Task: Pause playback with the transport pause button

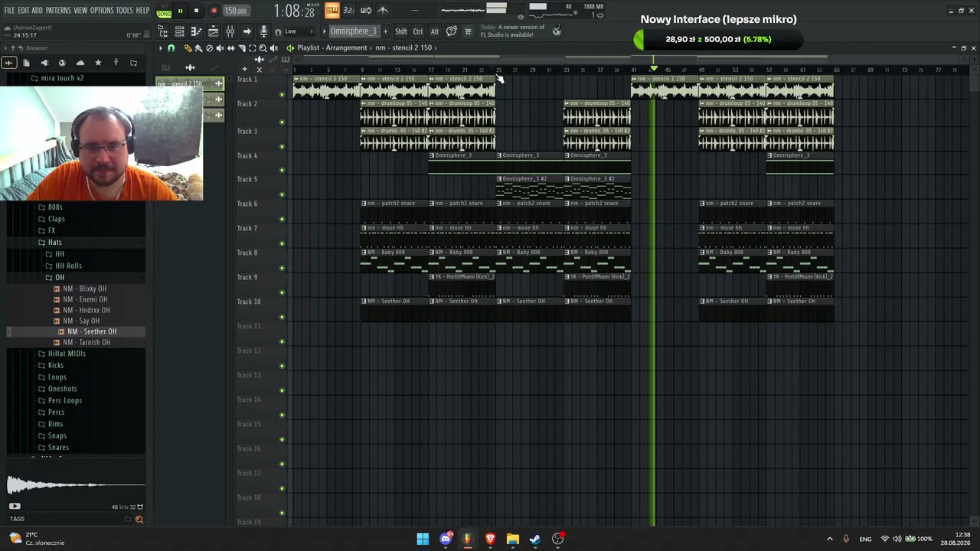Action: click(x=180, y=11)
